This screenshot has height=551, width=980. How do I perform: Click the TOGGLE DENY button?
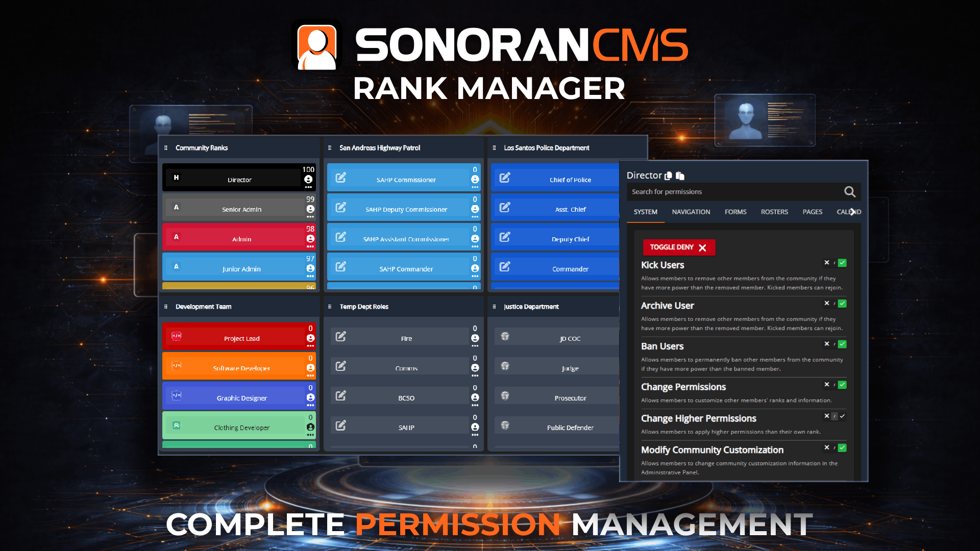679,247
